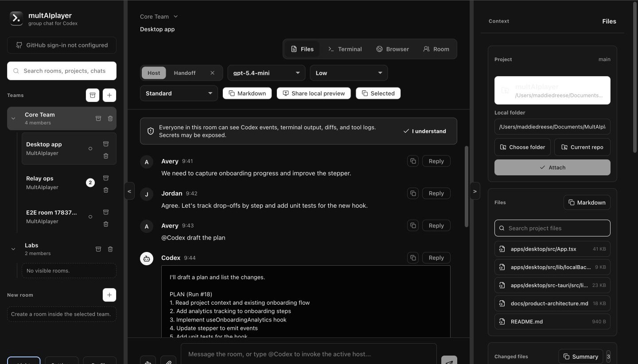The width and height of the screenshot is (638, 364).
Task: Open the Low reasoning dropdown
Action: coord(349,73)
